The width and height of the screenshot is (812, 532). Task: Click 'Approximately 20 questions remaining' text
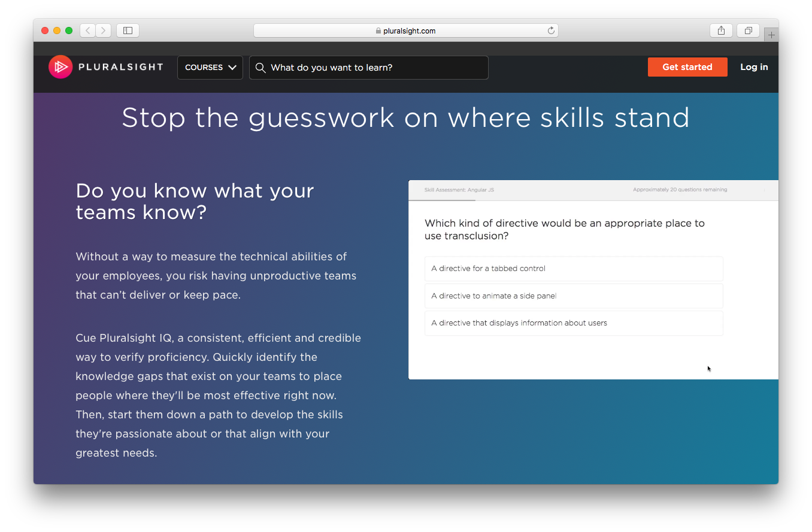pyautogui.click(x=680, y=190)
